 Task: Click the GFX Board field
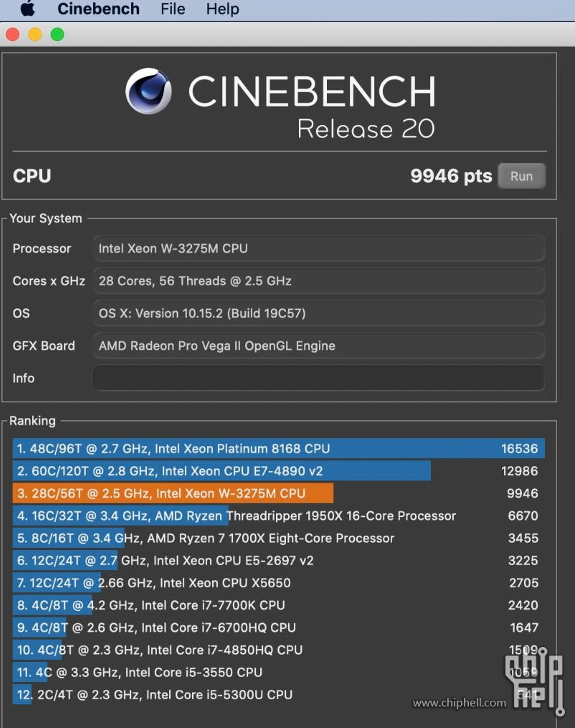pyautogui.click(x=318, y=346)
